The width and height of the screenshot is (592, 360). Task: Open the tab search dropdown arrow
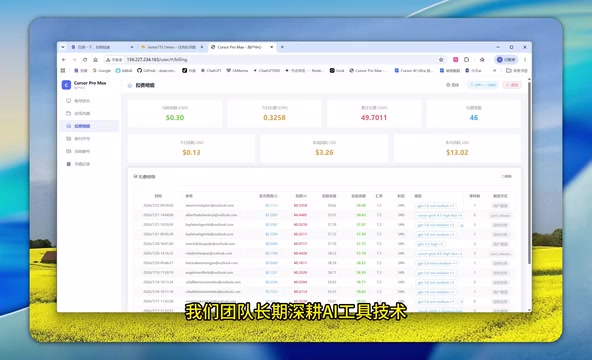coord(63,47)
